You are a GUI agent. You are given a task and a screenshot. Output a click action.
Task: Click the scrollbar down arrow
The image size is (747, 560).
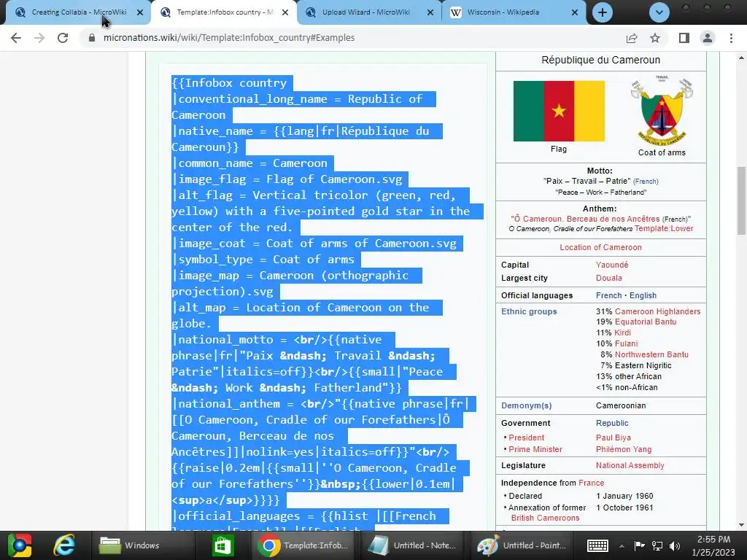click(741, 525)
